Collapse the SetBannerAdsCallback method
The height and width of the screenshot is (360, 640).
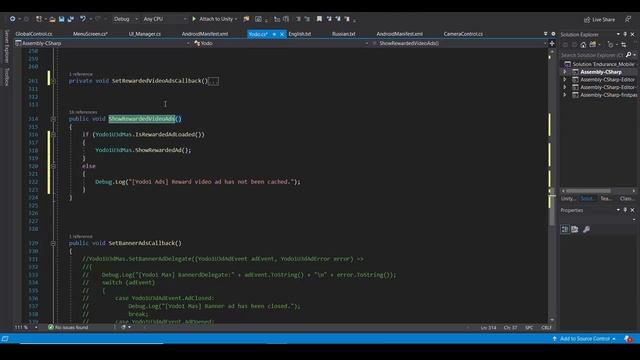click(x=53, y=243)
